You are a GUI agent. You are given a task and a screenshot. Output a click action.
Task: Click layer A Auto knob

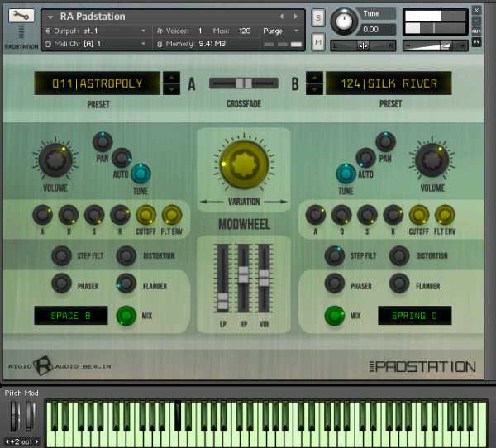tap(122, 158)
